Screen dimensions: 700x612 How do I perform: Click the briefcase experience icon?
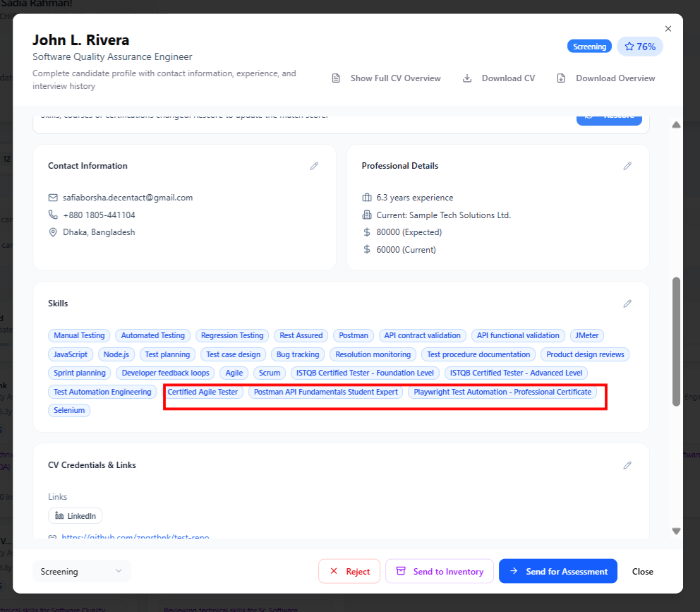(x=366, y=198)
